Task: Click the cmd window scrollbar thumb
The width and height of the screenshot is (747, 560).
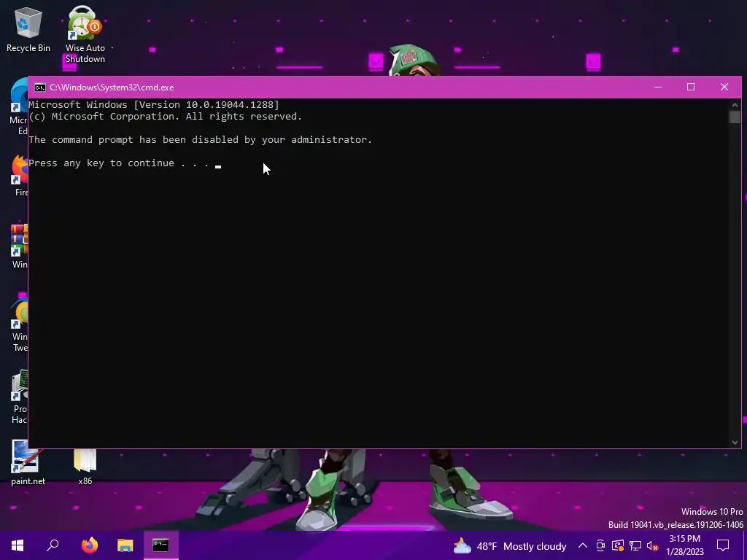Action: 735,117
